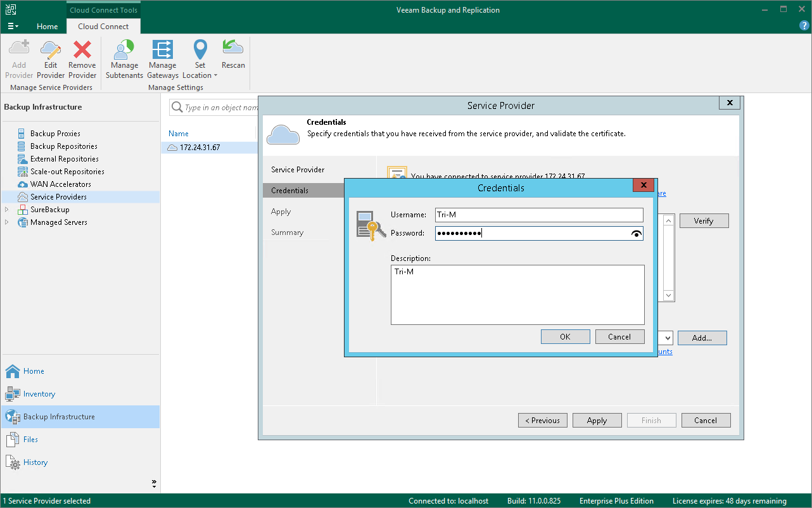Cancel the Credentials dialog
812x508 pixels.
pyautogui.click(x=620, y=337)
